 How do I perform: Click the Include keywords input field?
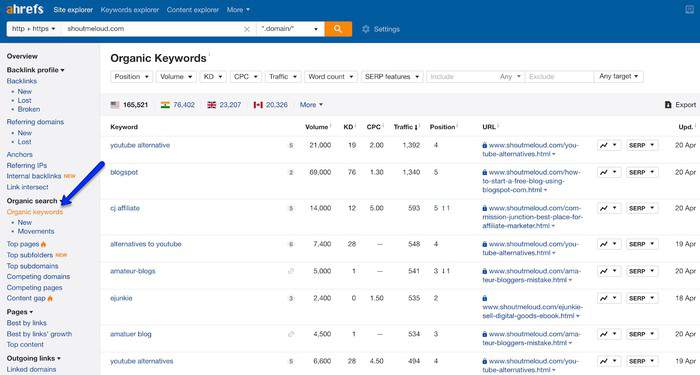462,77
